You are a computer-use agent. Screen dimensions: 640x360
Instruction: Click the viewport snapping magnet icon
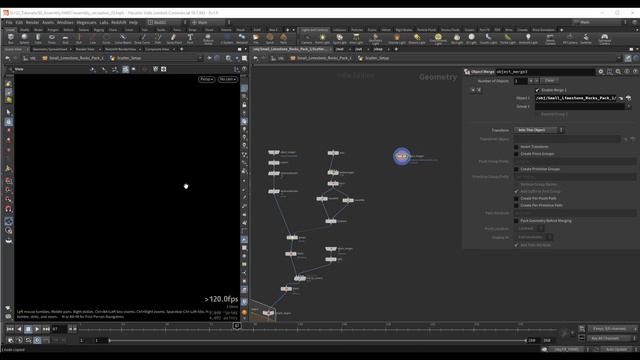click(x=9, y=209)
